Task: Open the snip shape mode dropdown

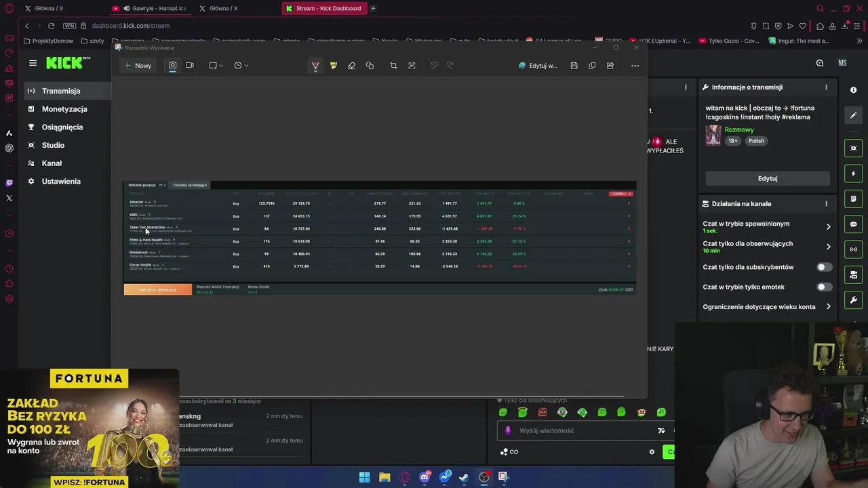Action: point(216,66)
